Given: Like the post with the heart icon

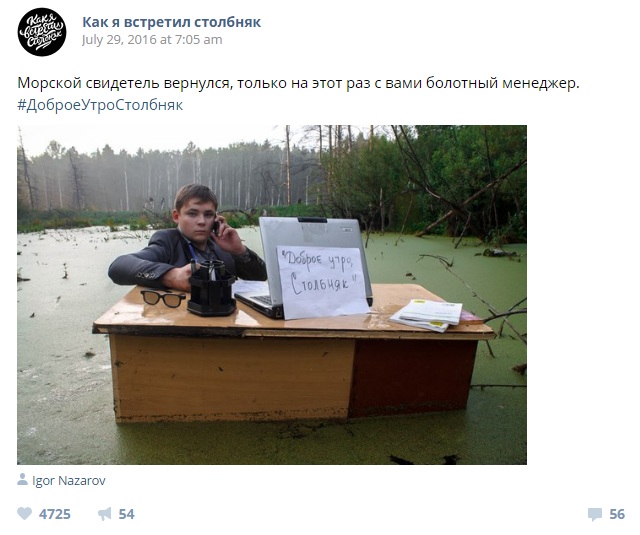Looking at the screenshot, I should 24,514.
